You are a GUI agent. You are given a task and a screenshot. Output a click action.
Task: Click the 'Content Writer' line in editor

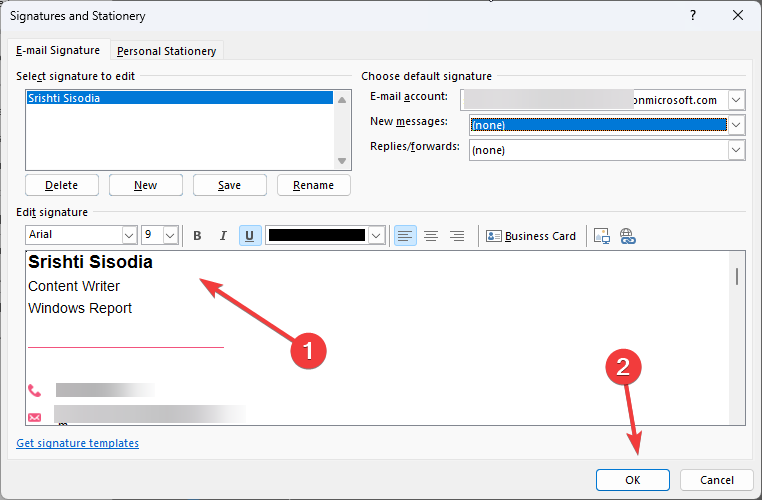tap(74, 286)
